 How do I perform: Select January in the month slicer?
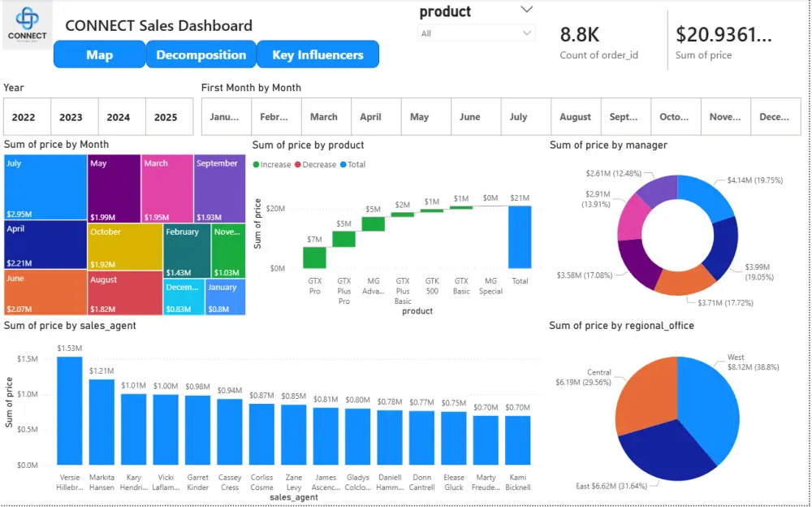(x=227, y=117)
